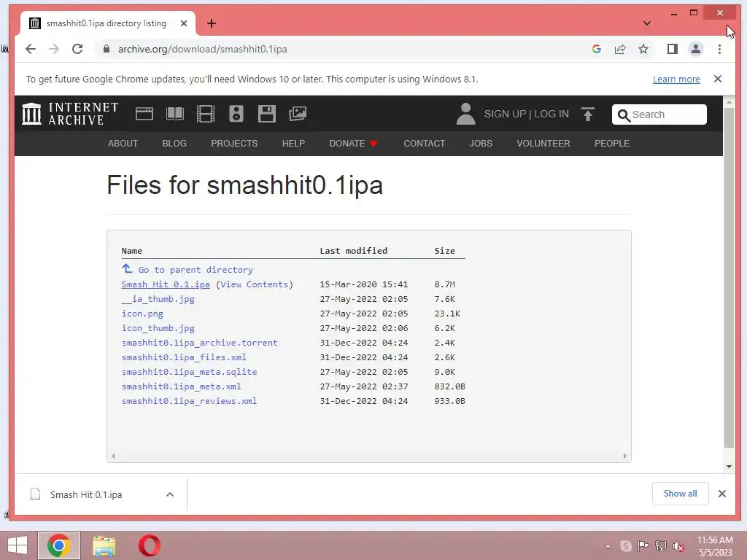This screenshot has width=747, height=560.
Task: Click Learn more link
Action: click(676, 79)
